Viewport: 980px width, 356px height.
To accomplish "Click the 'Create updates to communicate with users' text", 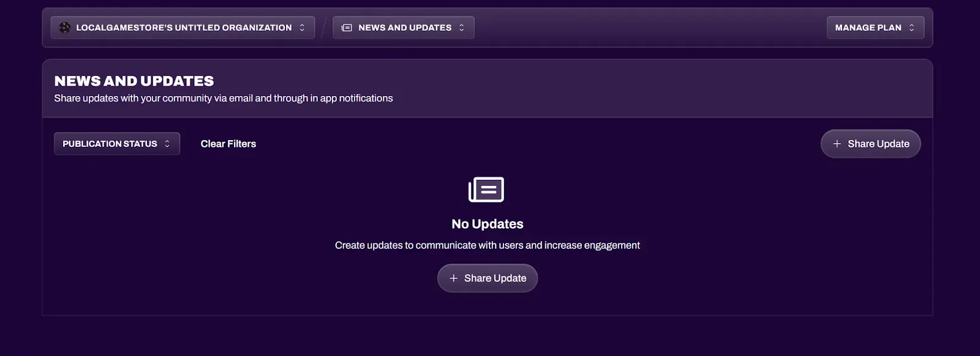I will tap(488, 245).
